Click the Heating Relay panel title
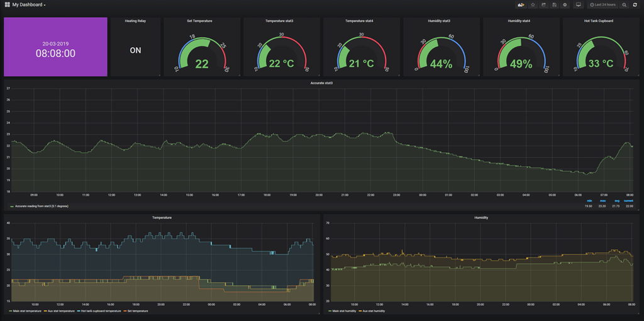The width and height of the screenshot is (644, 321). (135, 21)
